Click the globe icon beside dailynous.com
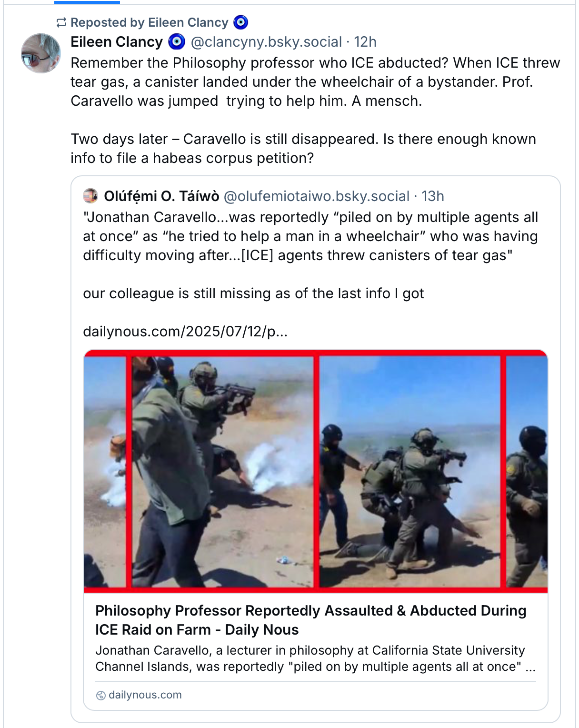Image resolution: width=579 pixels, height=728 pixels. coord(100,695)
